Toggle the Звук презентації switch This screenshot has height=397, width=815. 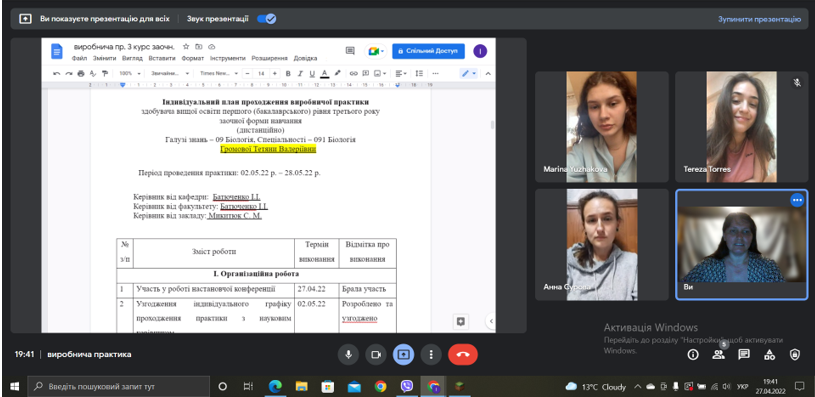267,19
